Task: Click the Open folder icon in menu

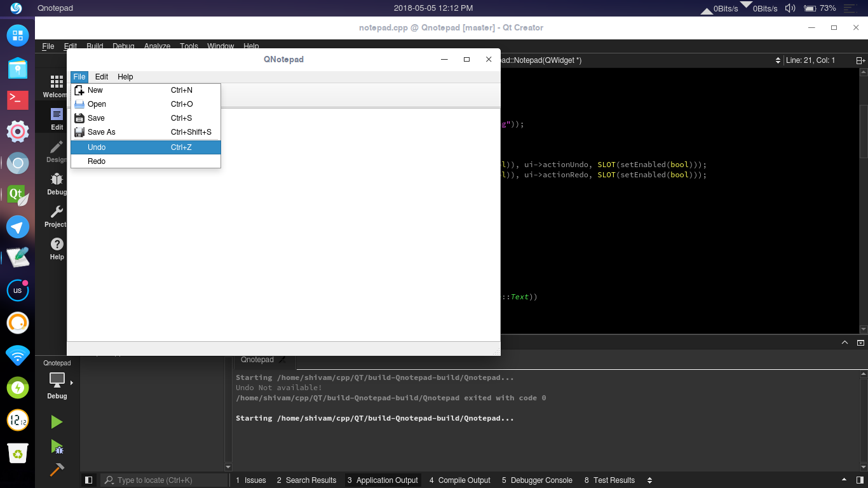Action: click(79, 104)
